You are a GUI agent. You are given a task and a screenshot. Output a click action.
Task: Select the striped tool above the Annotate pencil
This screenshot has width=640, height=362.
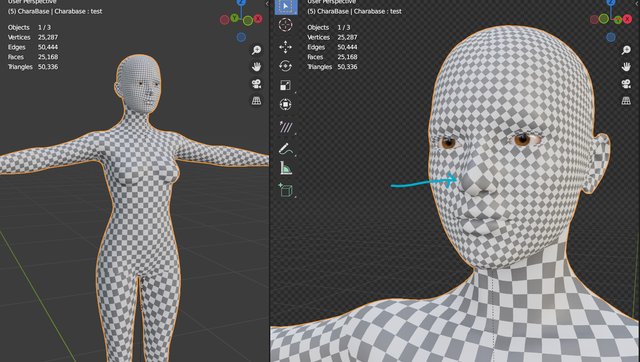(x=285, y=127)
